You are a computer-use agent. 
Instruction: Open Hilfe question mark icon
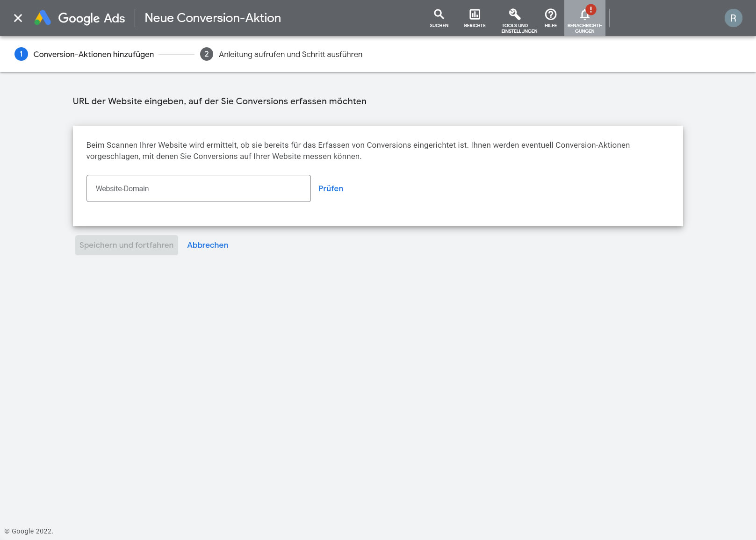550,15
